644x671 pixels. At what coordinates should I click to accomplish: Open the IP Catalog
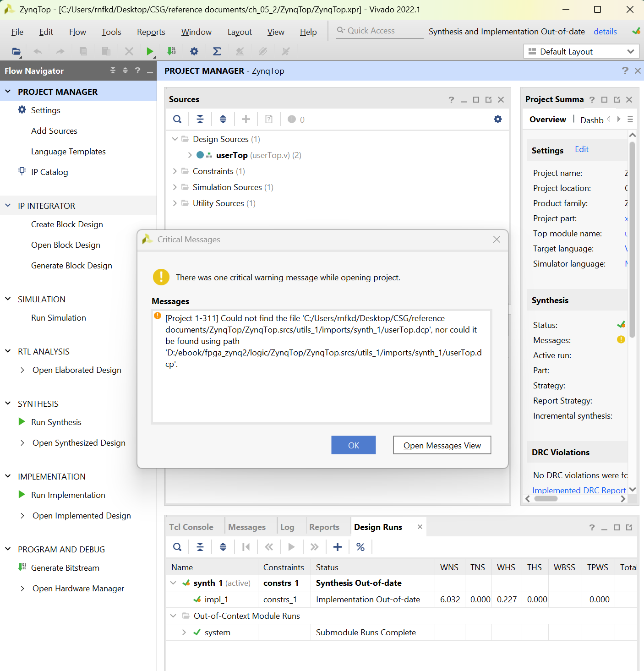click(x=49, y=172)
